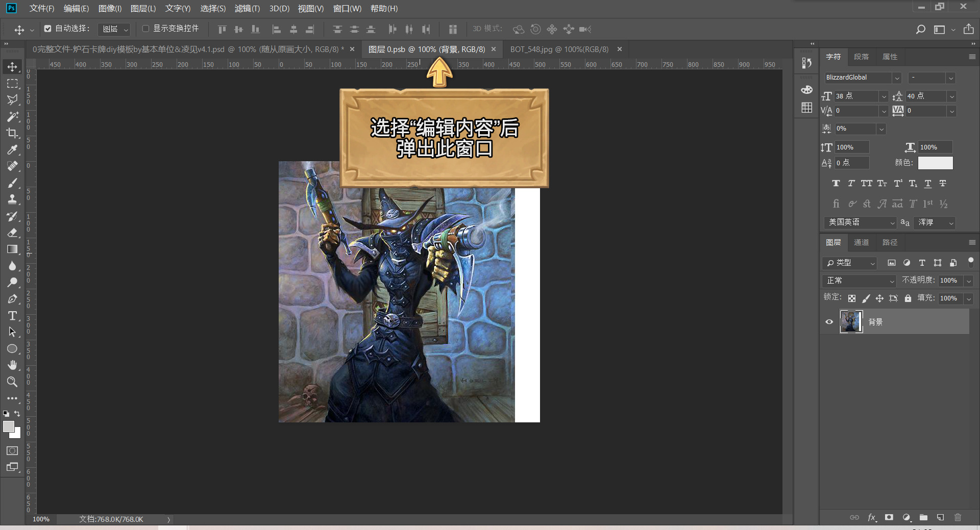Create a new group folder icon
The width and height of the screenshot is (980, 530).
coord(923,517)
